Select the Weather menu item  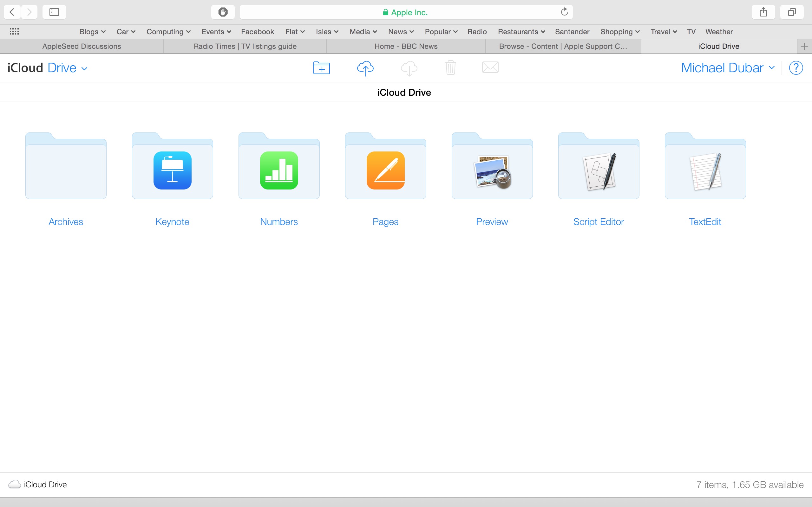click(x=718, y=32)
